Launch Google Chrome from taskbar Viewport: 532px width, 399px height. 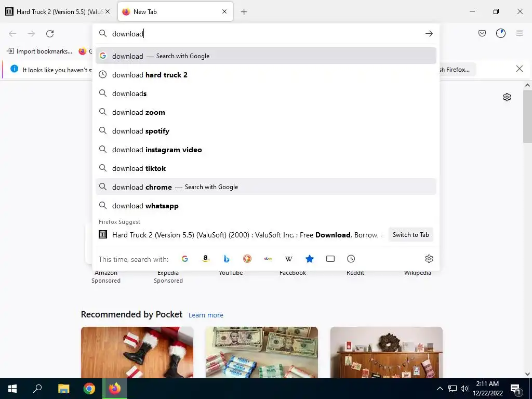(89, 389)
